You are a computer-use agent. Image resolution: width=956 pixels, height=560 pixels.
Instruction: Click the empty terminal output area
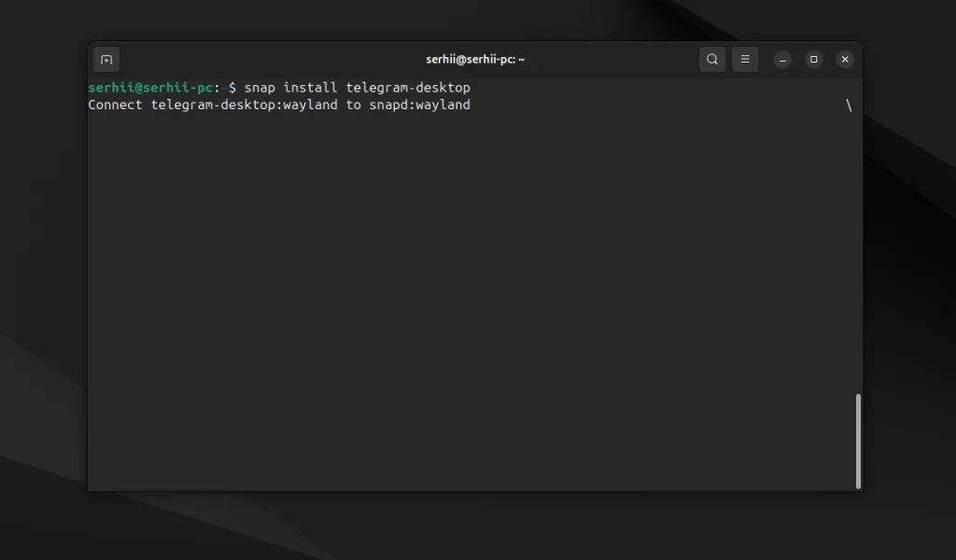point(467,299)
